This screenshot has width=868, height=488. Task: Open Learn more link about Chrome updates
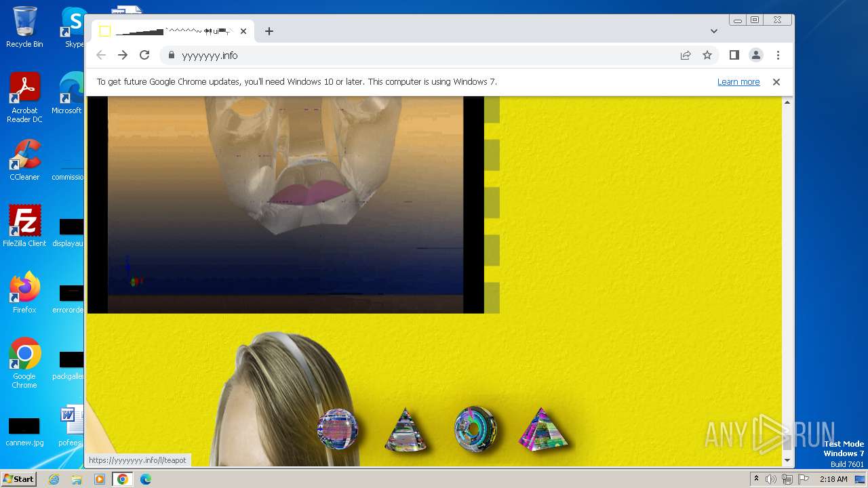tap(738, 82)
